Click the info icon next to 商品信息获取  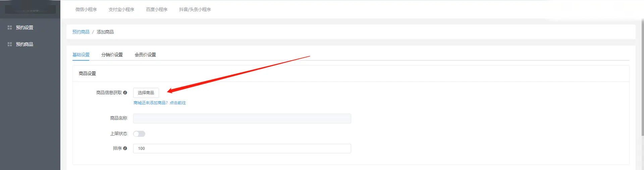(x=125, y=93)
